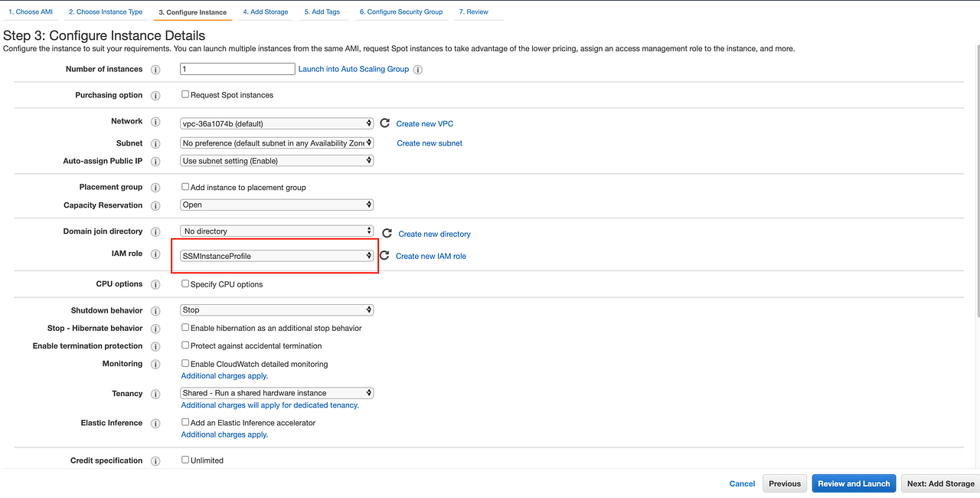The image size is (980, 498).
Task: Open Additional charges apply link under Monitoring
Action: pos(224,376)
